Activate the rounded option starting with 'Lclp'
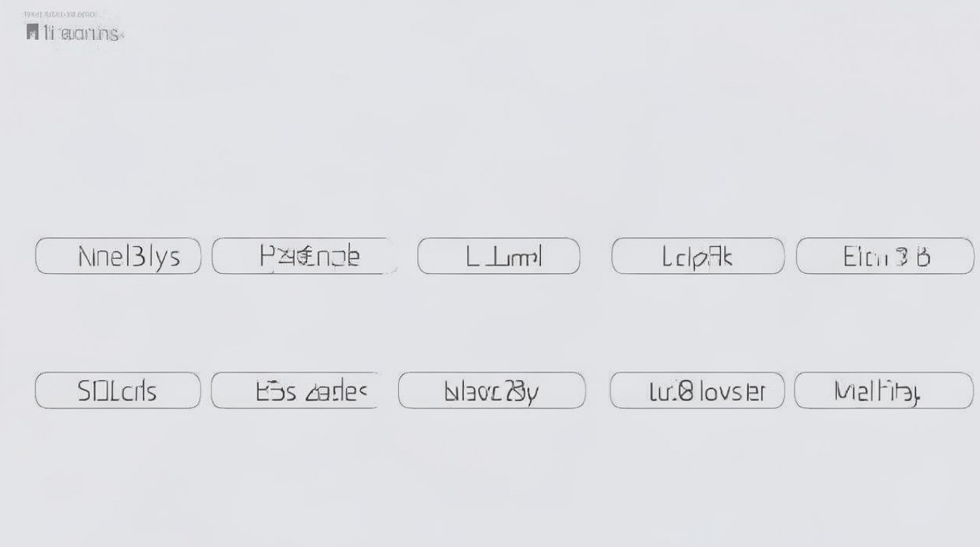Screen dimensions: 980x547 (698, 256)
